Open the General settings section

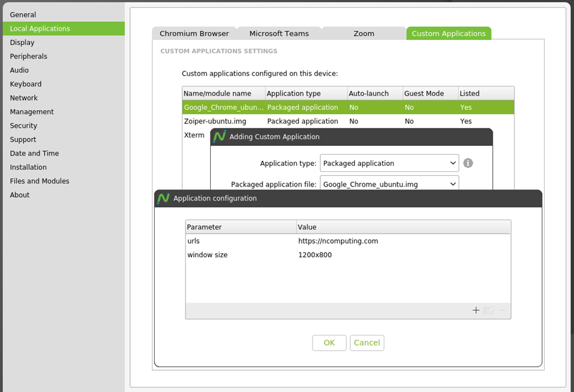click(64, 15)
